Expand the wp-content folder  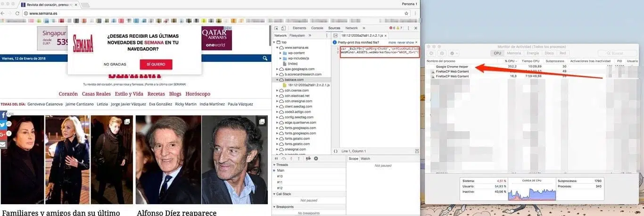coord(280,53)
